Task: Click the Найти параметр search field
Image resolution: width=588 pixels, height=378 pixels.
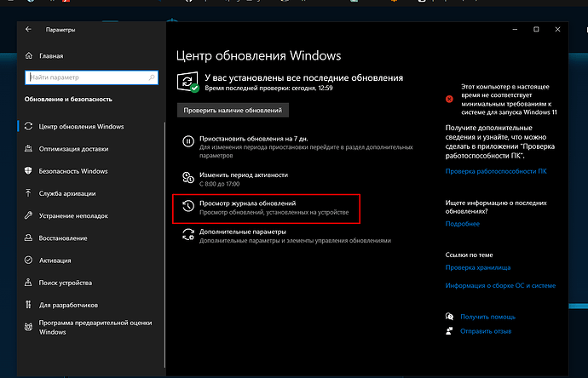Action: coord(89,77)
